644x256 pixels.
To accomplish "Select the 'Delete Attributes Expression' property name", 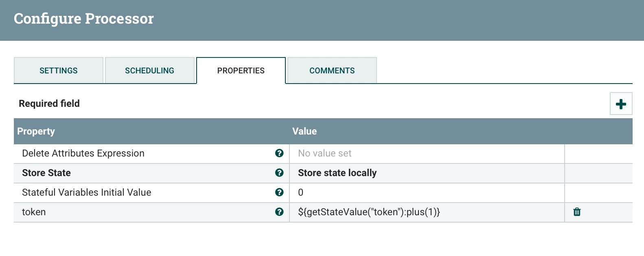I will (x=83, y=153).
